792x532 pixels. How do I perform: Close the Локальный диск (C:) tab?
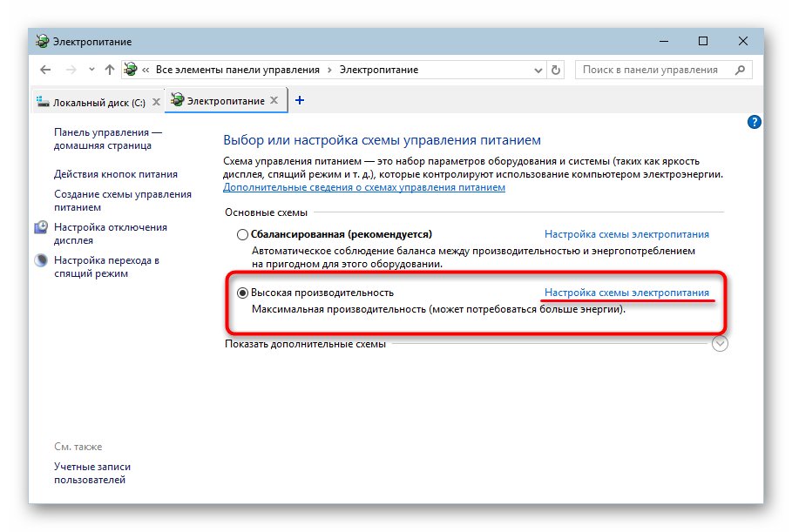coord(156,102)
